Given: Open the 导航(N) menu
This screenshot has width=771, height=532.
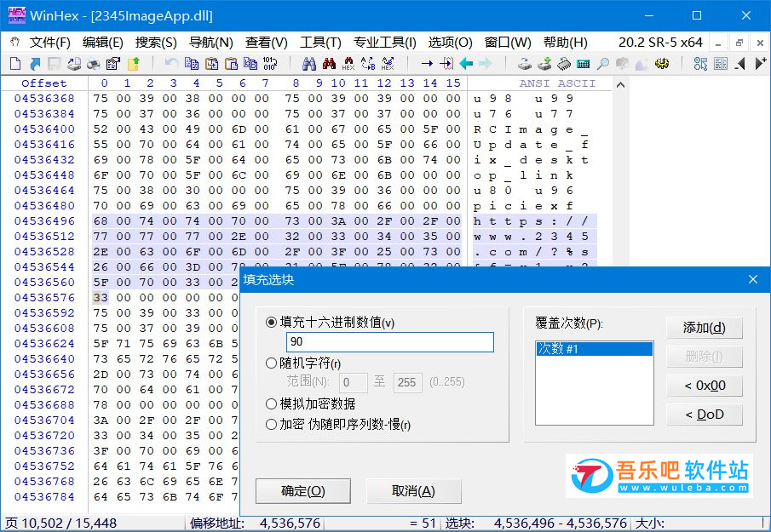Looking at the screenshot, I should click(211, 43).
